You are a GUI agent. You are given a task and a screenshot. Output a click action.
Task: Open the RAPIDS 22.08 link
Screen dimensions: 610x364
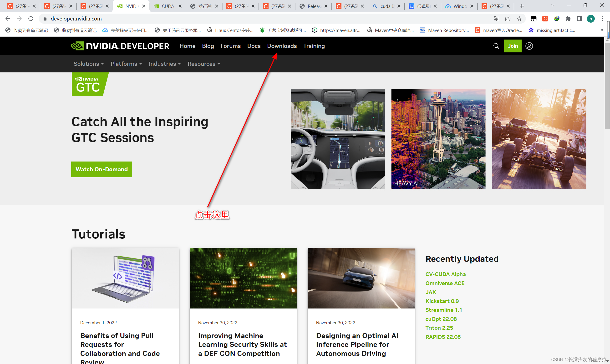click(443, 337)
